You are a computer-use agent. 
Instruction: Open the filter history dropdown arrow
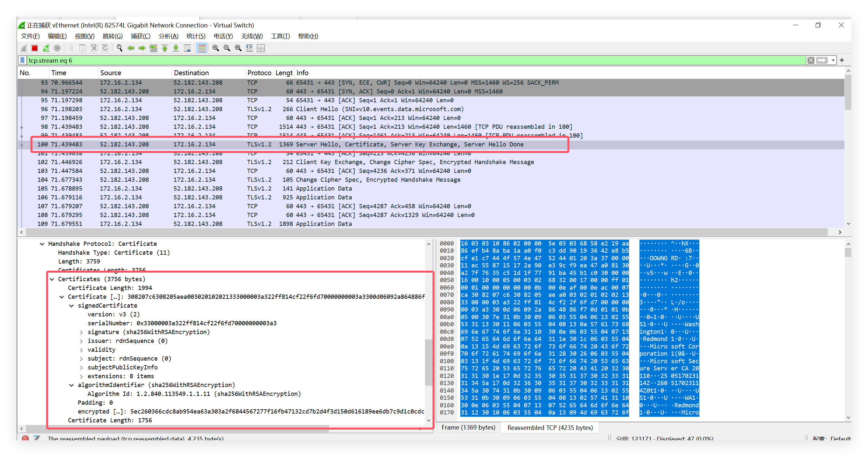pyautogui.click(x=833, y=60)
